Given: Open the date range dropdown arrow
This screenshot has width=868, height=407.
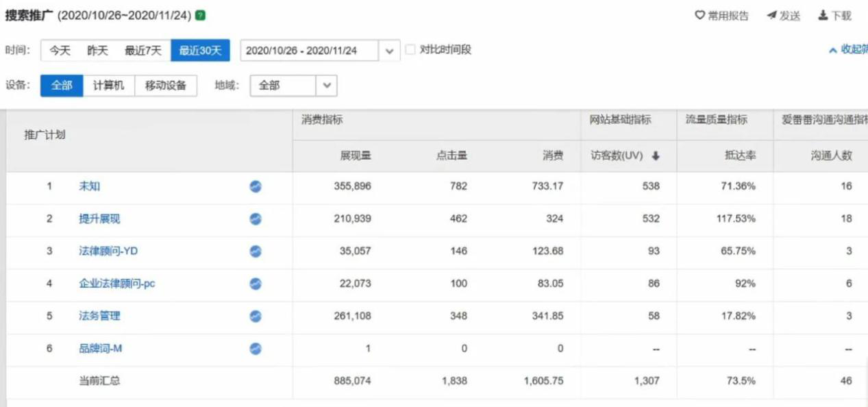Looking at the screenshot, I should 389,51.
